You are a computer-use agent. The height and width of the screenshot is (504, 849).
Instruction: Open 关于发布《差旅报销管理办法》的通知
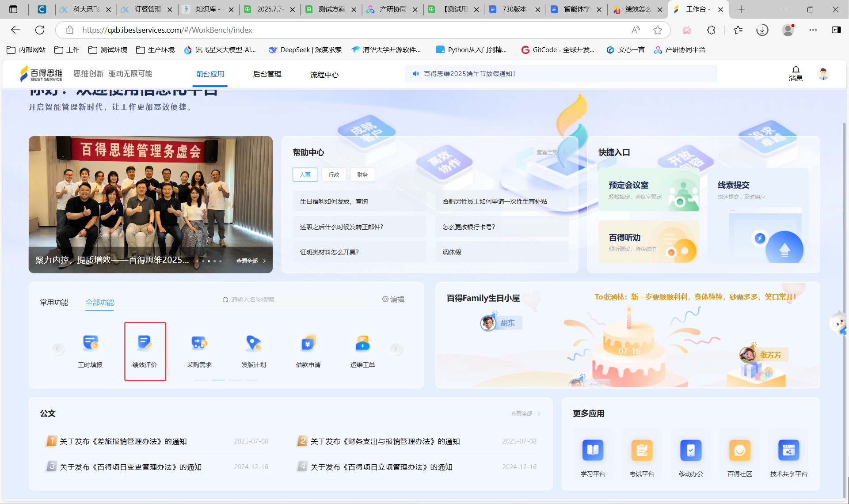[x=123, y=441]
